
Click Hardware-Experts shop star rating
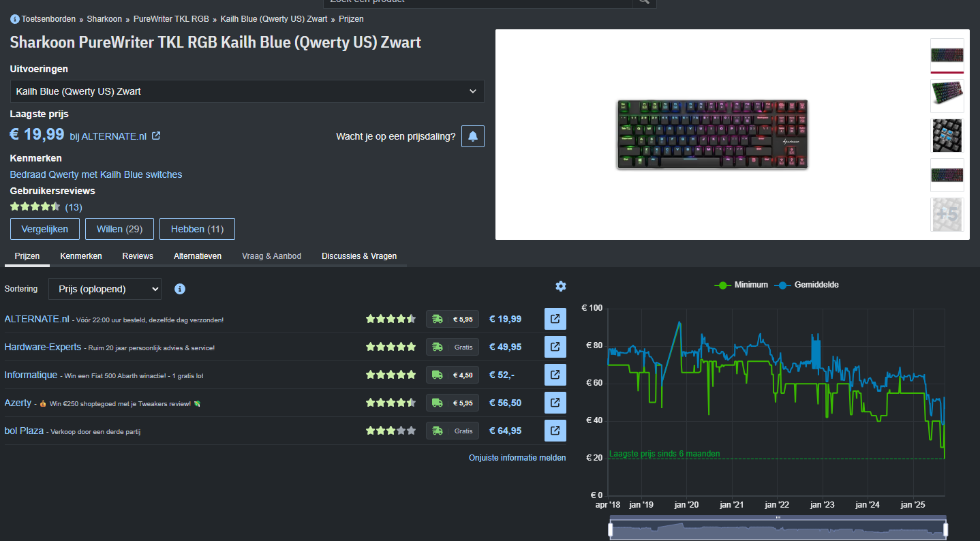pos(391,347)
